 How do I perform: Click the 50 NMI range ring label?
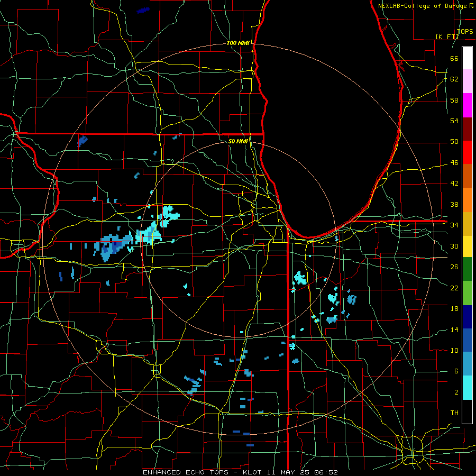238,141
